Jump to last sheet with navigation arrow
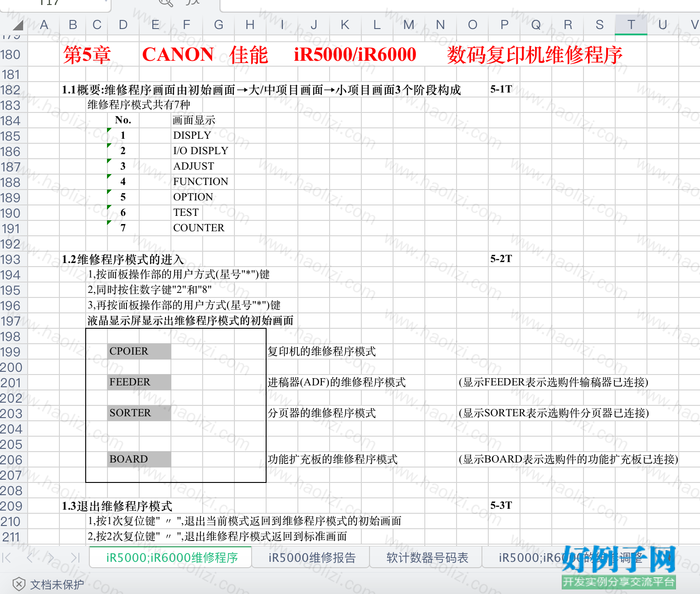The height and width of the screenshot is (594, 700). click(x=75, y=558)
